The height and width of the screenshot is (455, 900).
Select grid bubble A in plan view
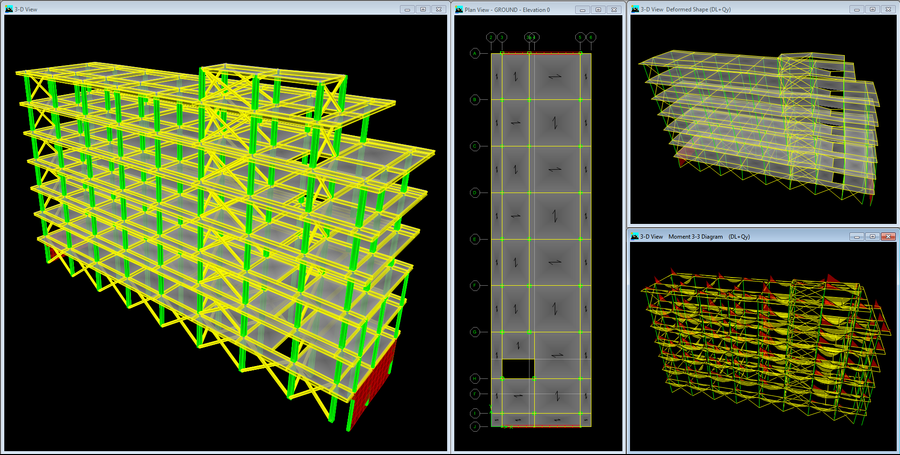[x=474, y=53]
